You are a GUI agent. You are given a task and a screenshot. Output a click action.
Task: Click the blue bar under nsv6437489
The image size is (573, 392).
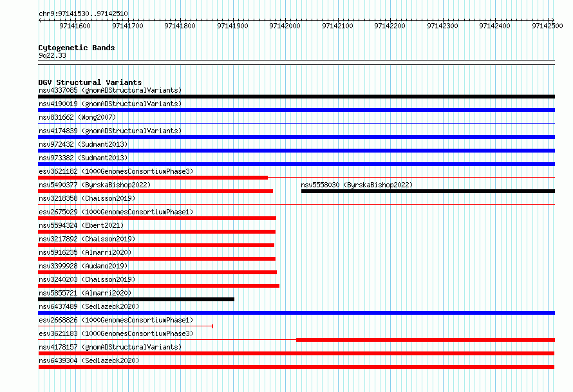click(296, 313)
